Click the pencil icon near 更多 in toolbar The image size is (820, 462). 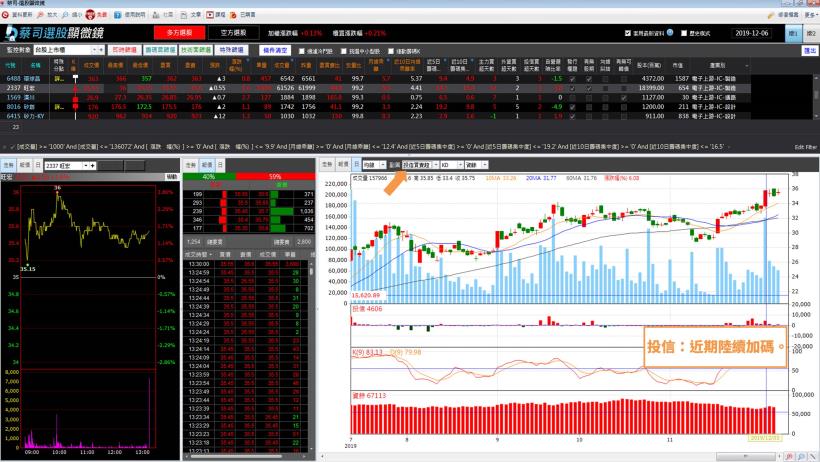point(771,15)
